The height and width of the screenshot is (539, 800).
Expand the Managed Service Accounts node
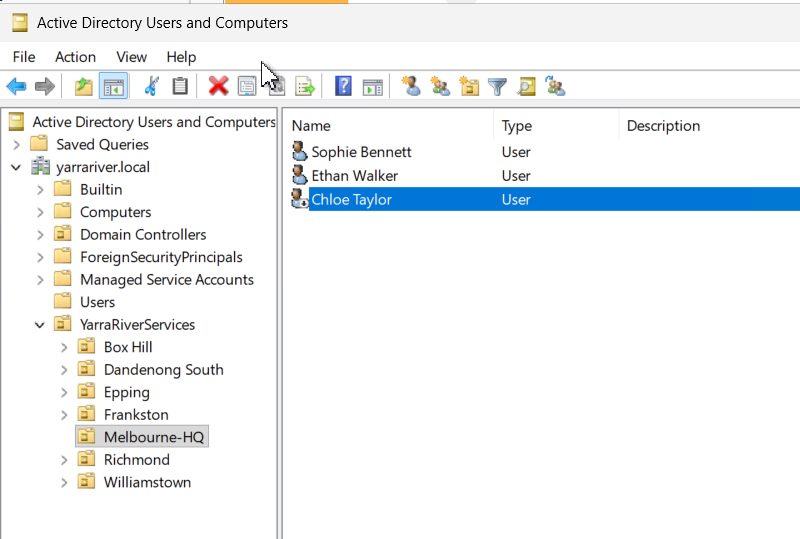click(x=40, y=280)
